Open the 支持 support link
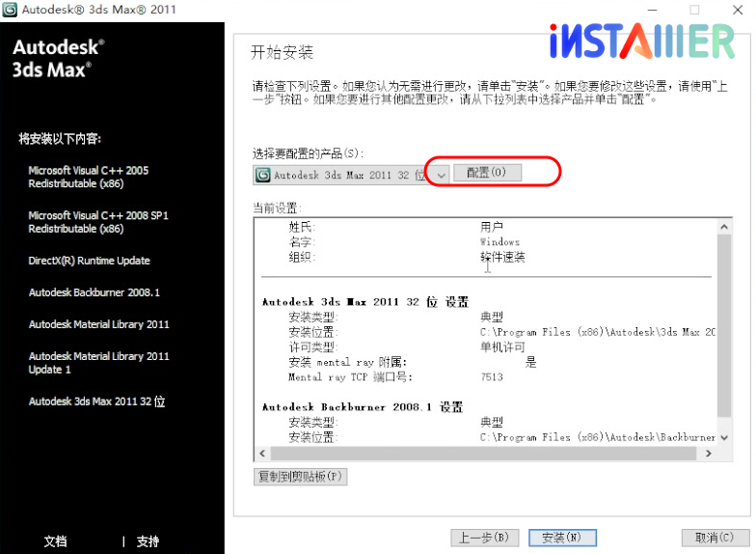756x554 pixels. click(x=148, y=541)
